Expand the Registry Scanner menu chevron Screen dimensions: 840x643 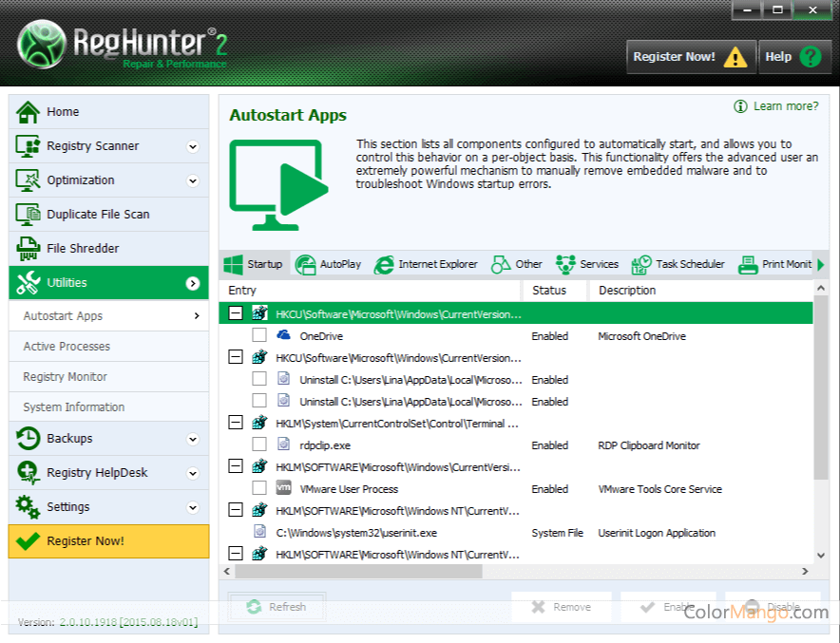coord(193,146)
